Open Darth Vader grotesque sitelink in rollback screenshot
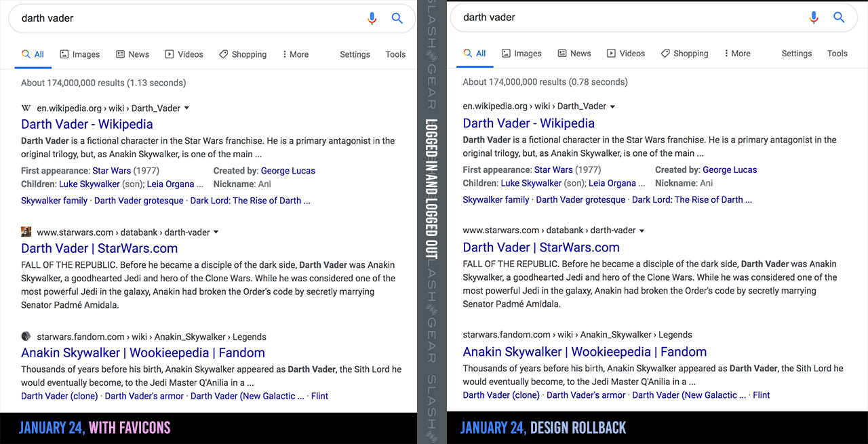868x444 pixels. point(580,199)
